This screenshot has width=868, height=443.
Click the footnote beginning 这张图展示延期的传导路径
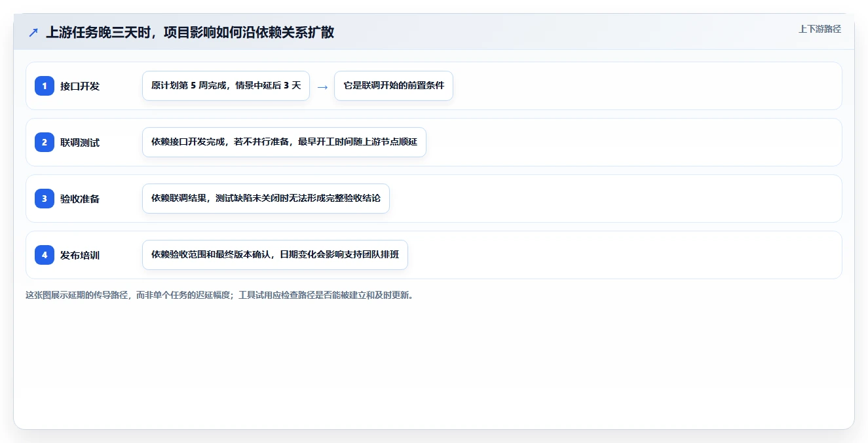219,295
